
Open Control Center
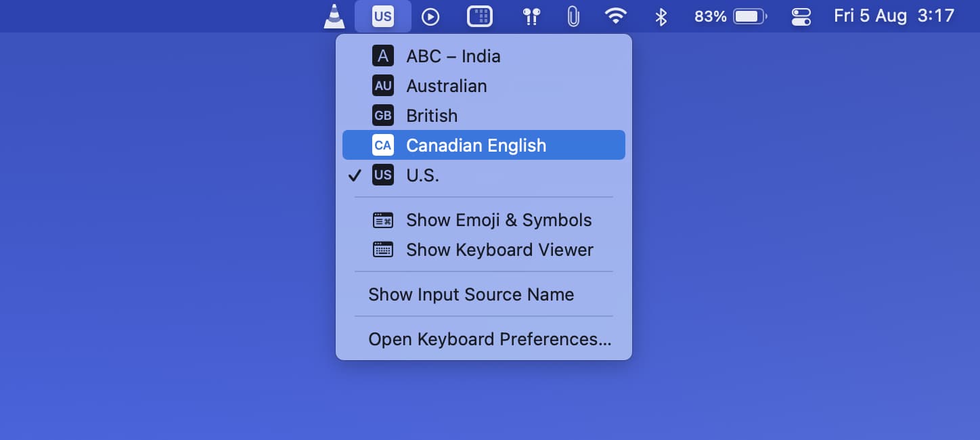801,16
